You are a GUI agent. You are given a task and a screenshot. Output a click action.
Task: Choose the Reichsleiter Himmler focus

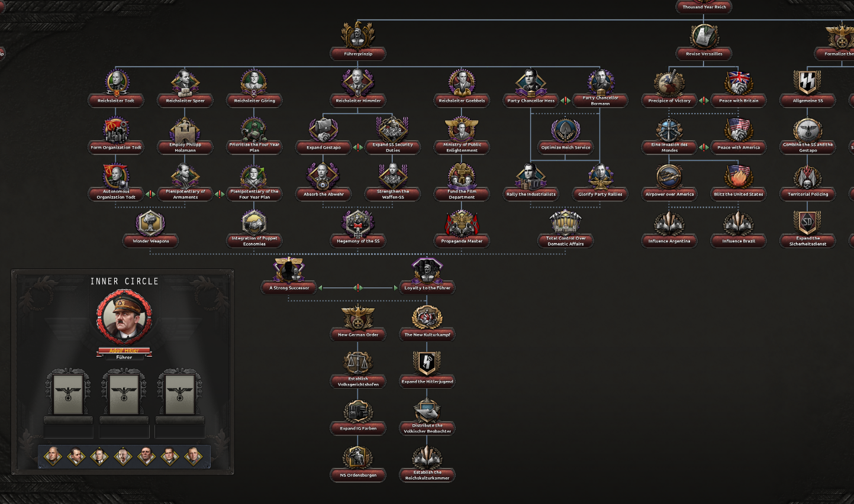point(358,88)
